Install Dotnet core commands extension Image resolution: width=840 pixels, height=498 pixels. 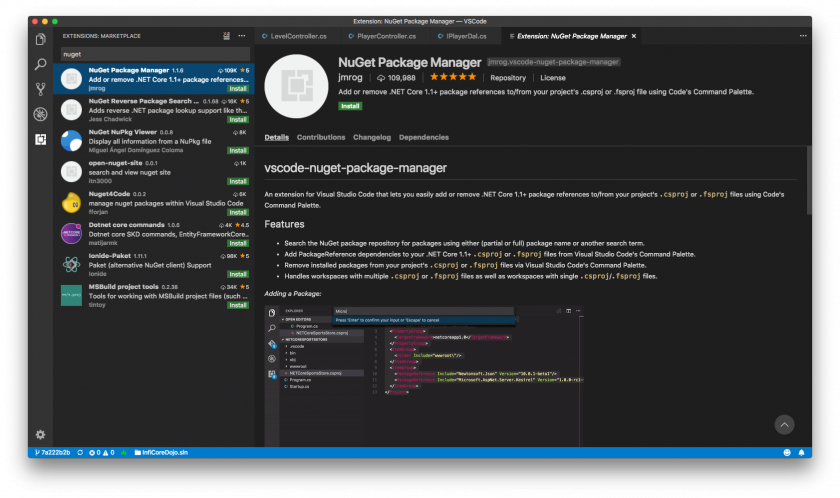[238, 243]
